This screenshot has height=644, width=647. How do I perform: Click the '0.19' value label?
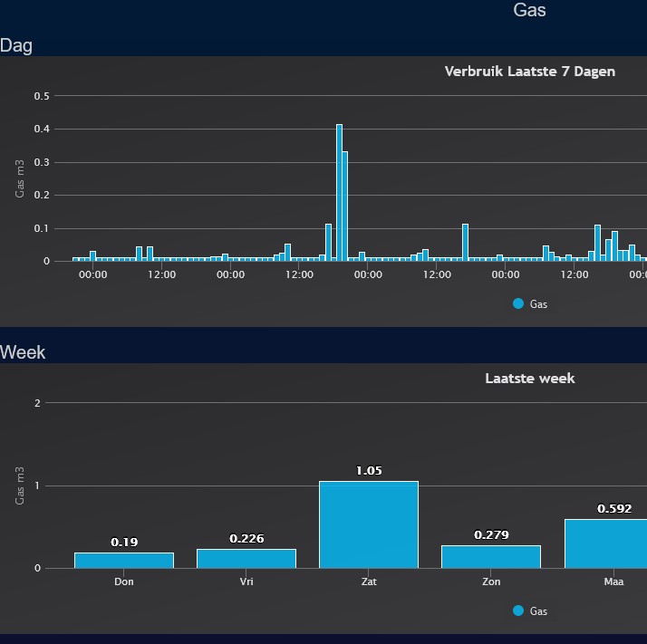(124, 542)
